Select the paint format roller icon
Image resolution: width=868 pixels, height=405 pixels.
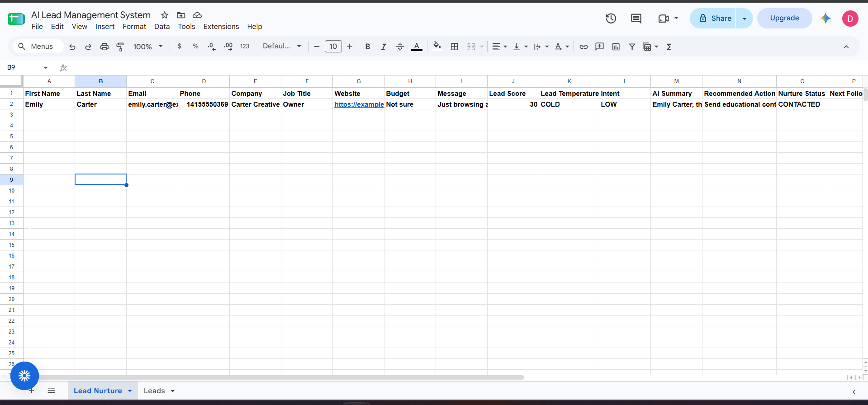tap(120, 47)
